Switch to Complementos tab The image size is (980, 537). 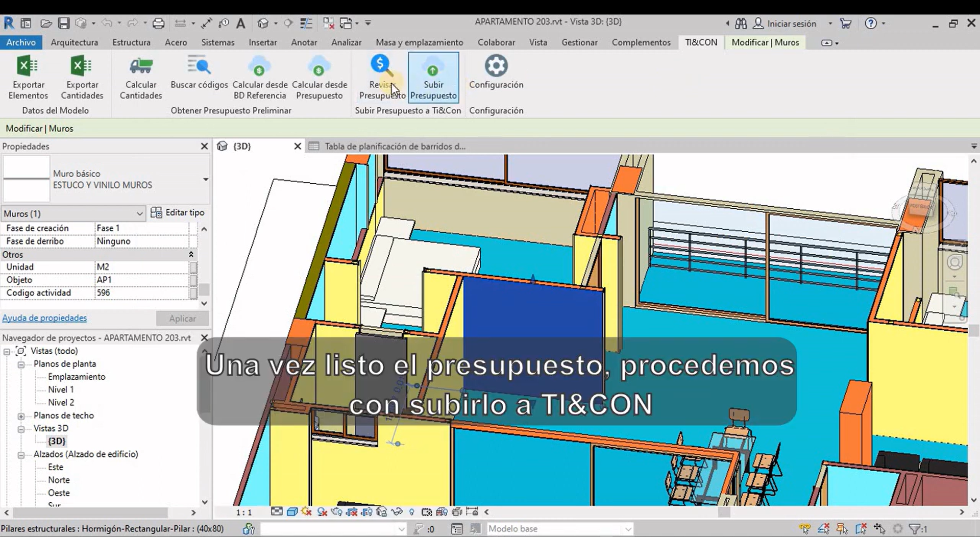[641, 42]
